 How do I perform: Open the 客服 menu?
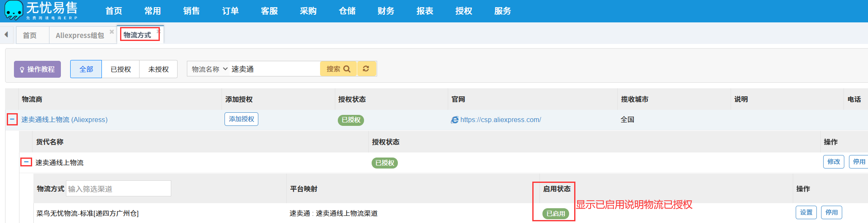pos(269,11)
